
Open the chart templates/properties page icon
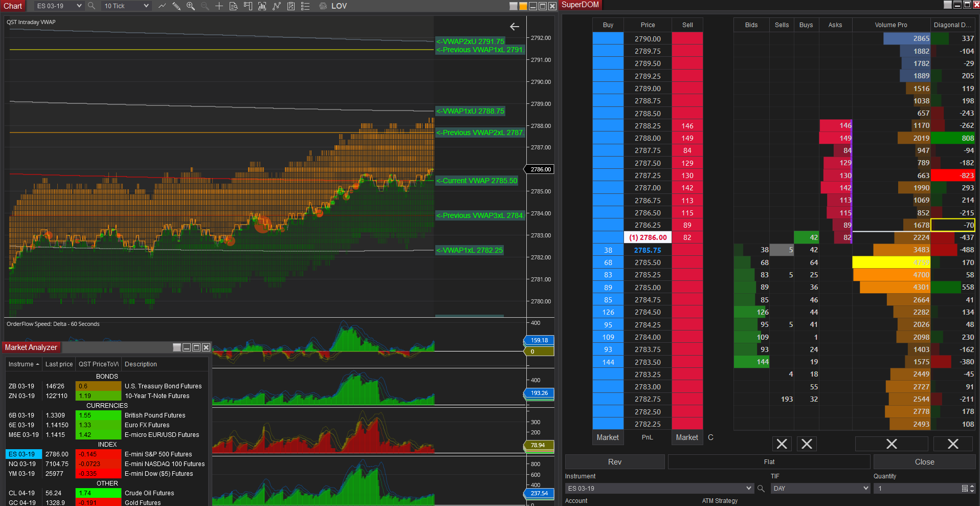291,6
